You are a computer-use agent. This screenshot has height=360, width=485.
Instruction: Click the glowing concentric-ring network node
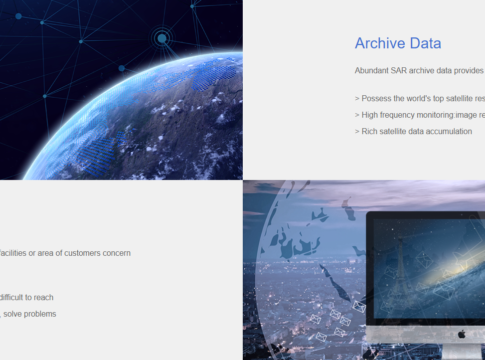[x=162, y=38]
